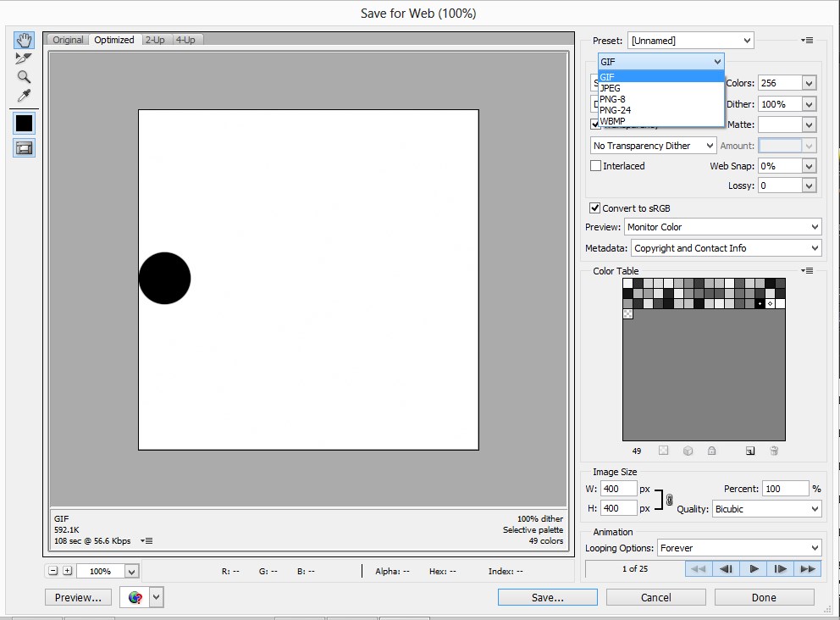Click the add new color icon in Color Table
The image size is (840, 620).
tap(750, 451)
